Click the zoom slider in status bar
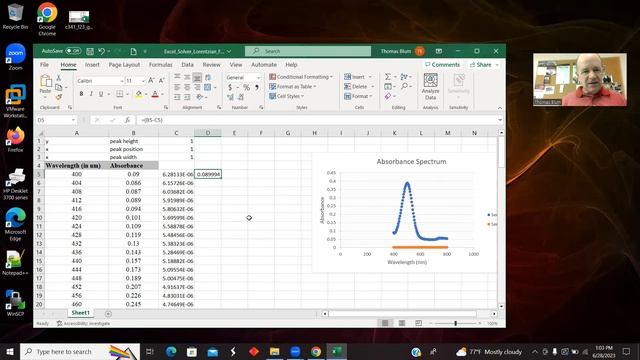The width and height of the screenshot is (640, 360). [456, 323]
